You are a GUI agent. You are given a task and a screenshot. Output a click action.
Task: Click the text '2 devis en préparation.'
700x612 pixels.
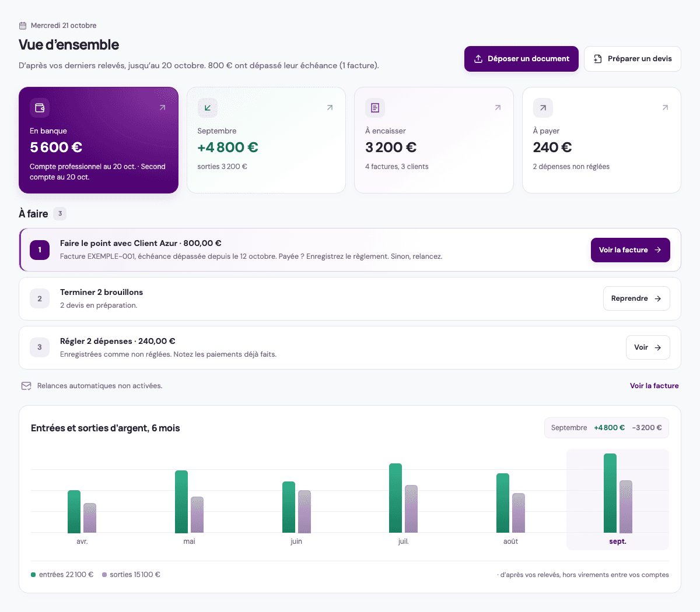(x=99, y=305)
